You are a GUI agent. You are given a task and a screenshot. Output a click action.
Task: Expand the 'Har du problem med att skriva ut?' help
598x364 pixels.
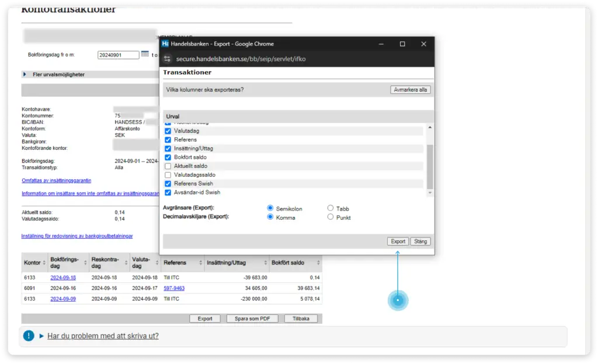103,336
